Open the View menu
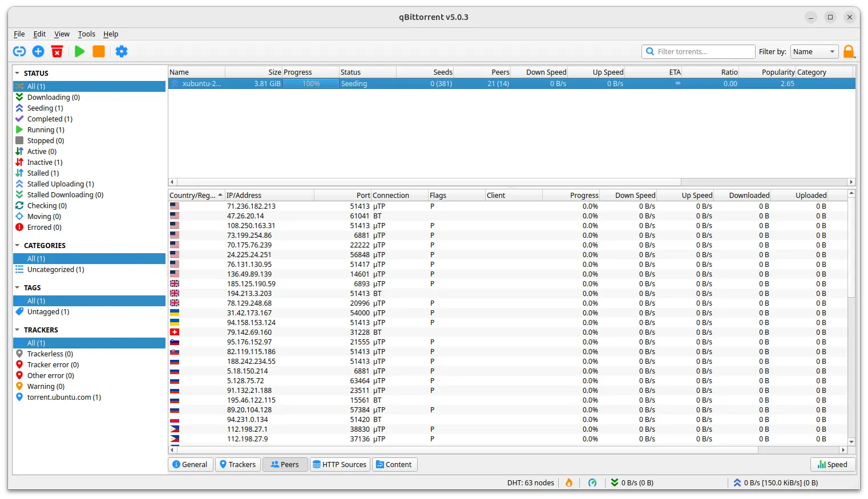This screenshot has height=499, width=868. pos(62,34)
